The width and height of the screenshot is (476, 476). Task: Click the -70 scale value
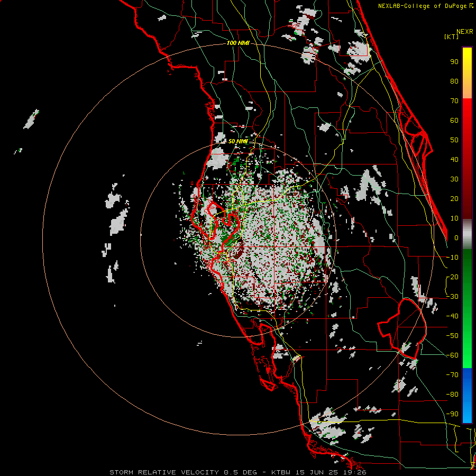[452, 375]
